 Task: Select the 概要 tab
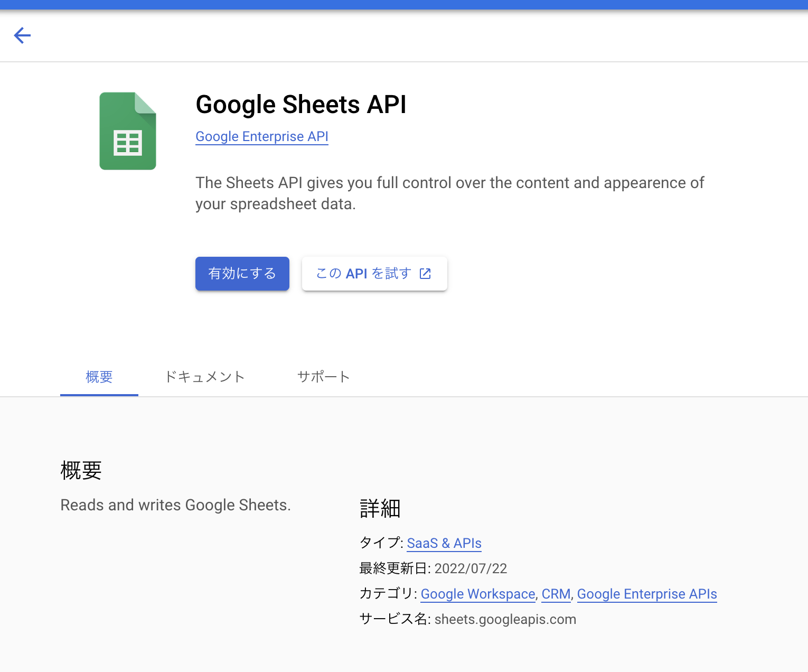(99, 377)
